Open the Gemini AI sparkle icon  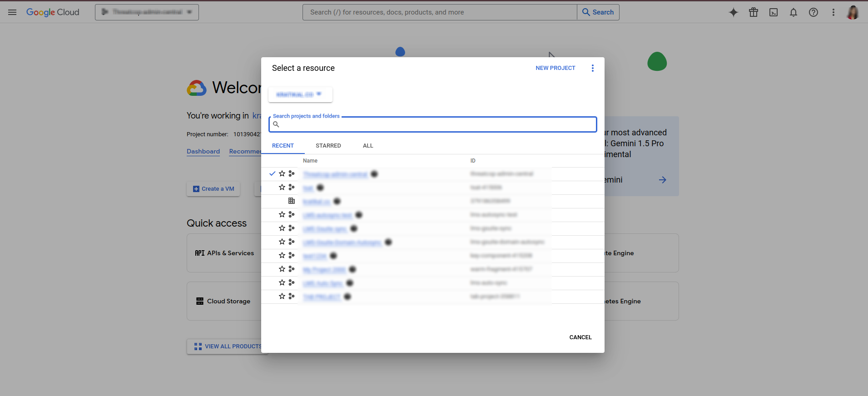click(x=734, y=12)
